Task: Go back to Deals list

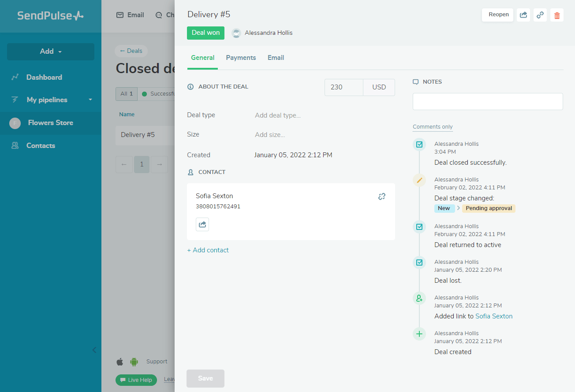Action: point(131,51)
